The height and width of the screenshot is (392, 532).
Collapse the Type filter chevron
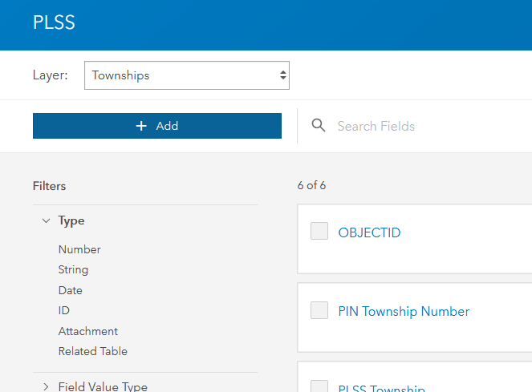pyautogui.click(x=47, y=220)
